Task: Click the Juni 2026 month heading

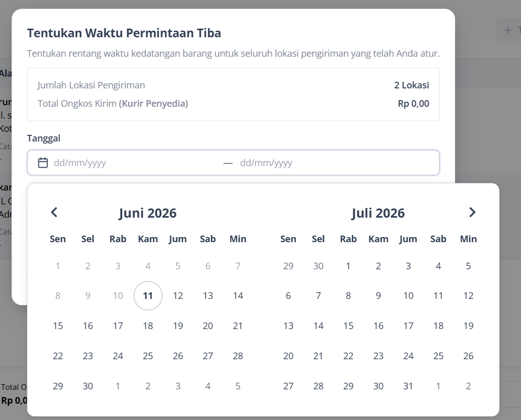Action: [x=148, y=213]
